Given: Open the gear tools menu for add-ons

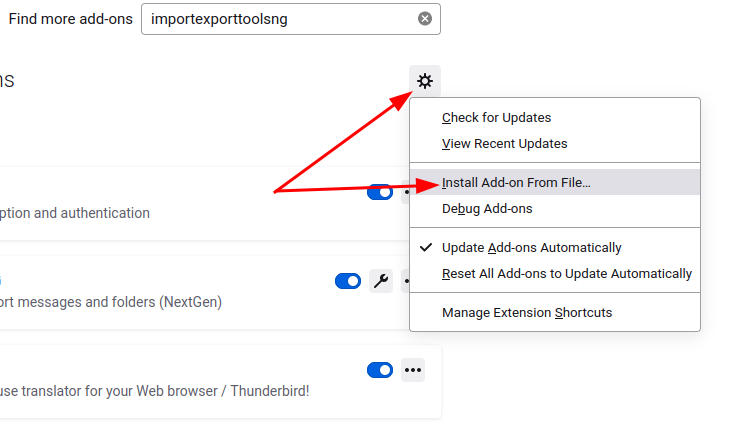Looking at the screenshot, I should 425,81.
